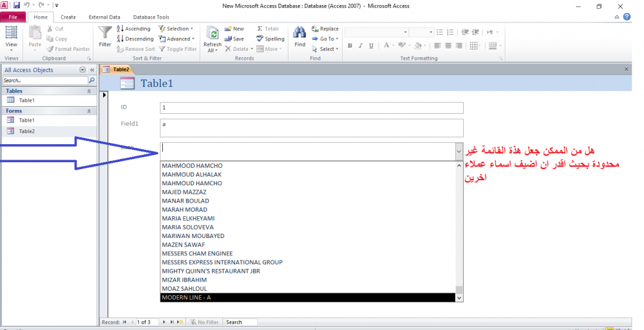Click Microsoft Access Help icon
Image resolution: width=644 pixels, height=330 pixels.
pos(627,17)
